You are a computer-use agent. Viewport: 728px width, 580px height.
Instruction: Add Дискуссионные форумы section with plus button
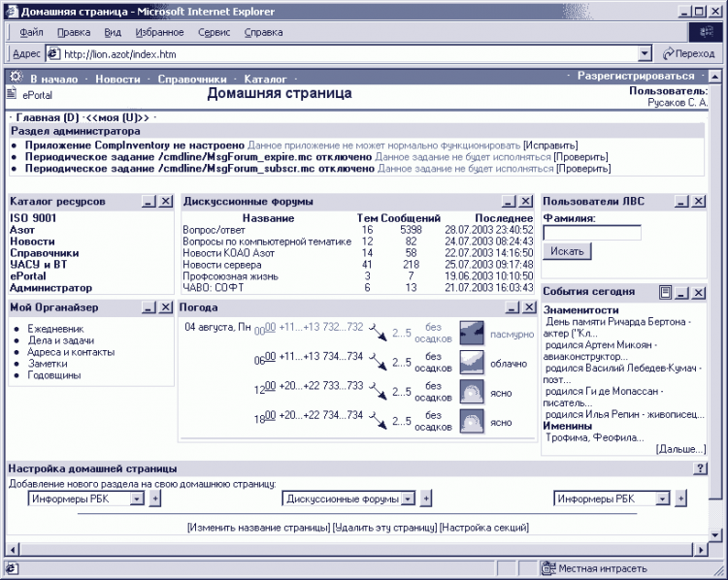click(425, 499)
